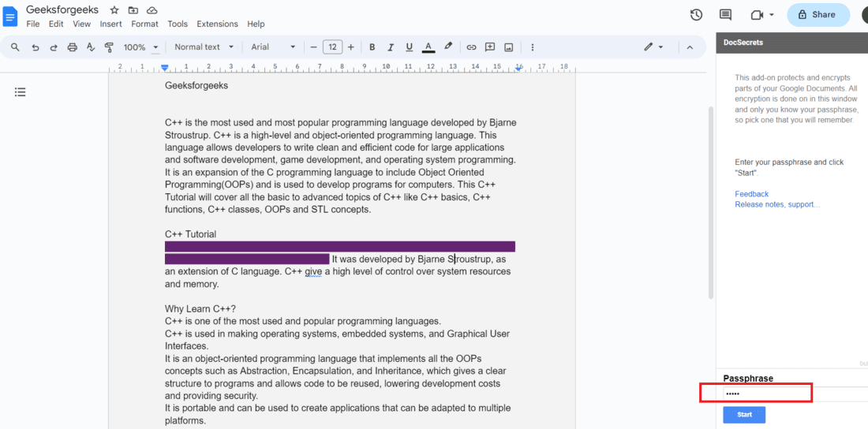The image size is (868, 429).
Task: Open the Tools menu
Action: [178, 24]
